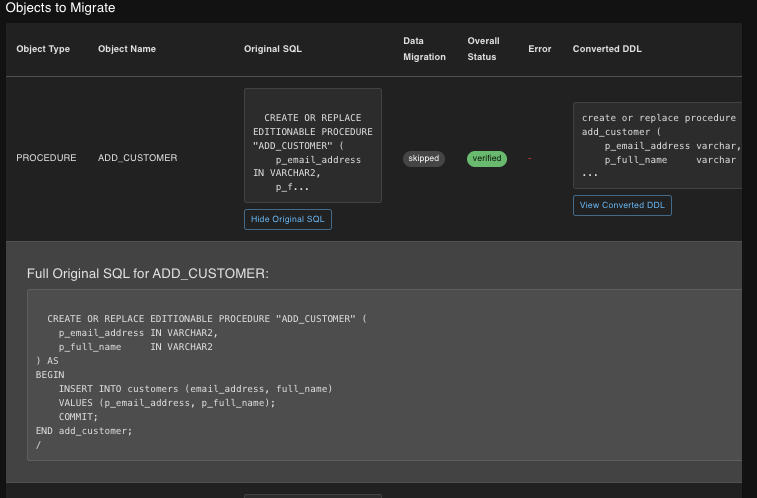The height and width of the screenshot is (498, 757).
Task: Select the Error column header
Action: tap(539, 49)
